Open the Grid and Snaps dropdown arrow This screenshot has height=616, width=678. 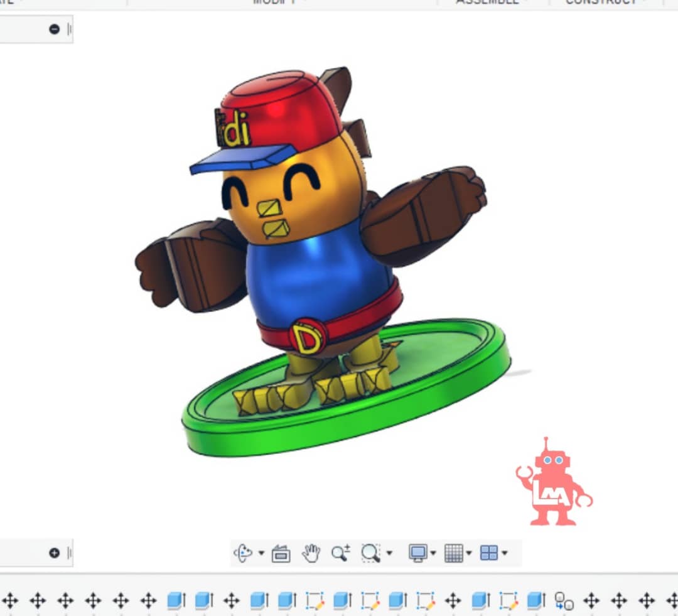469,553
